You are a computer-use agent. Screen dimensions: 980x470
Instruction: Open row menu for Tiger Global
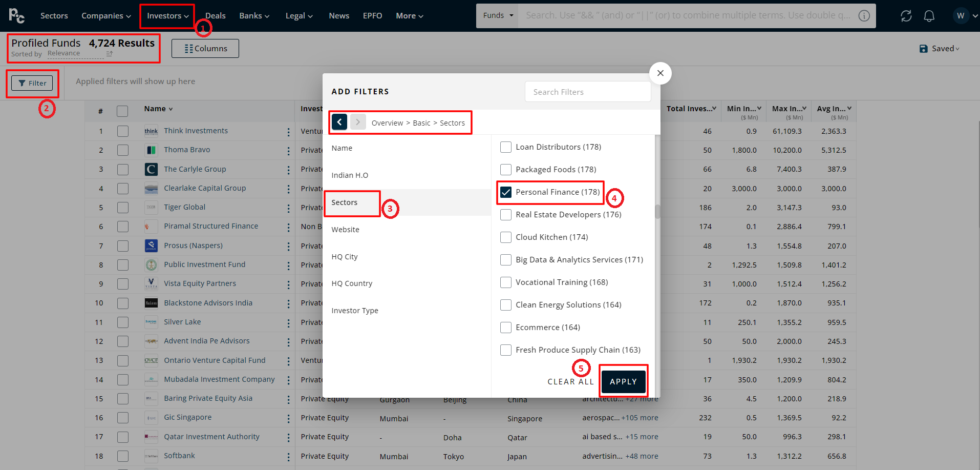(x=288, y=208)
